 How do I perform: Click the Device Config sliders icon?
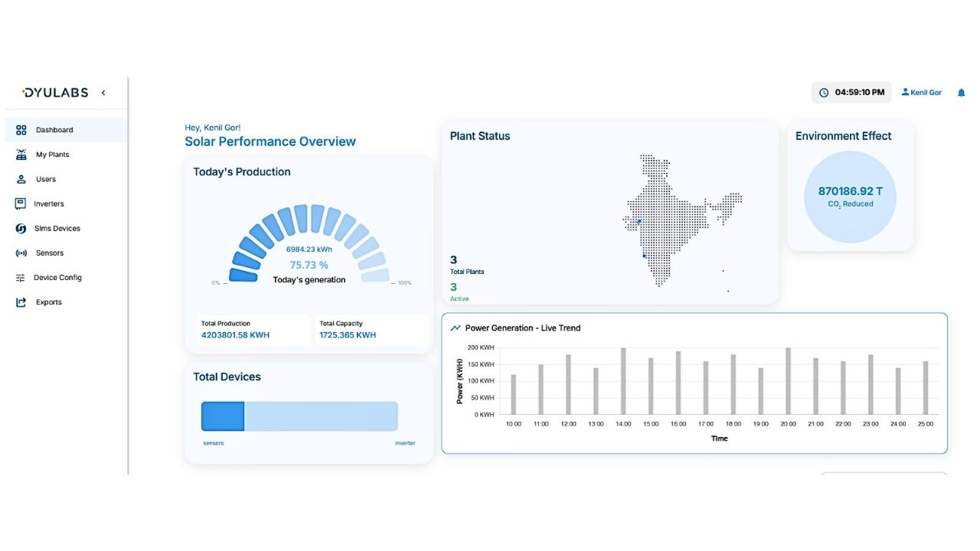point(21,278)
